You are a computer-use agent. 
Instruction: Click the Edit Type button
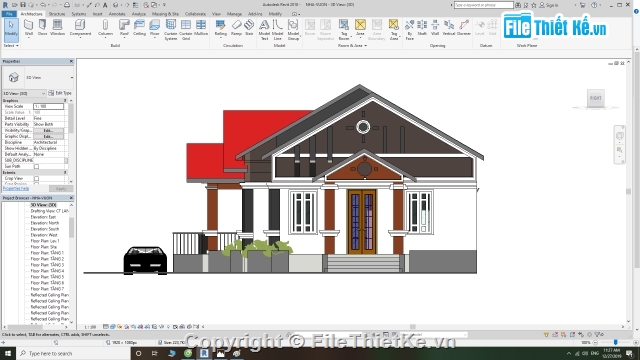pyautogui.click(x=60, y=93)
